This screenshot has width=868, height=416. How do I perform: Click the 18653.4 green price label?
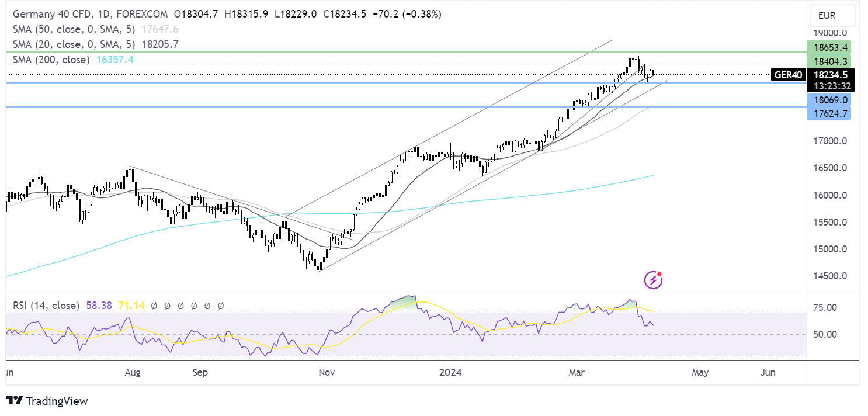coord(828,47)
